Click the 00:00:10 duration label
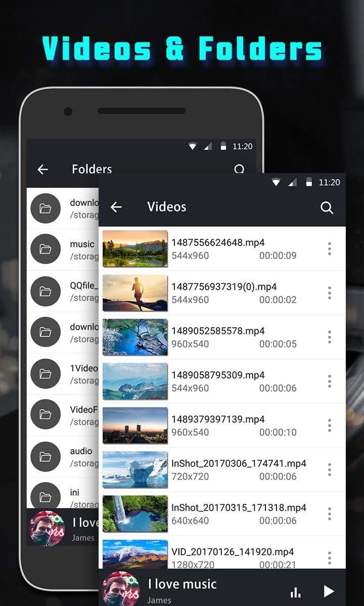The height and width of the screenshot is (606, 364). click(278, 432)
